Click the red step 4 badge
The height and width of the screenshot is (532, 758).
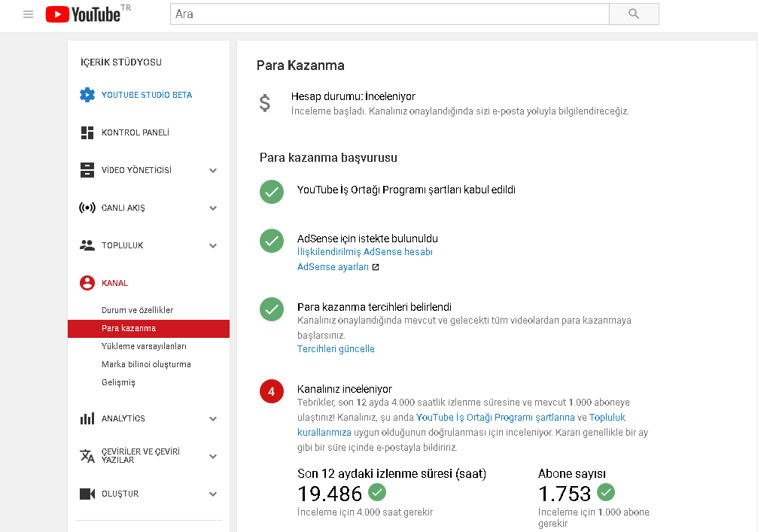(272, 391)
